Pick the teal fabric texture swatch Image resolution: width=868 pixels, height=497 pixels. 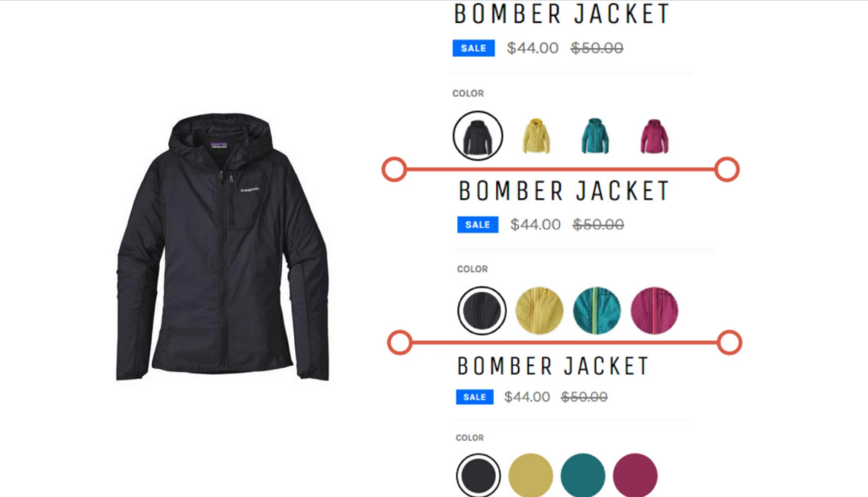click(x=597, y=310)
